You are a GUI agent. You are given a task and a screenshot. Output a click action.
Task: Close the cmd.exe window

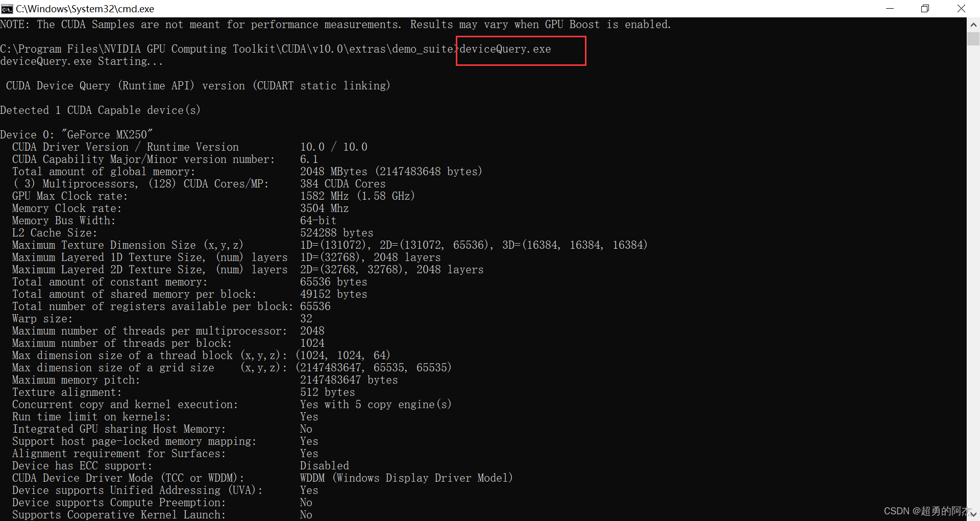tap(961, 9)
